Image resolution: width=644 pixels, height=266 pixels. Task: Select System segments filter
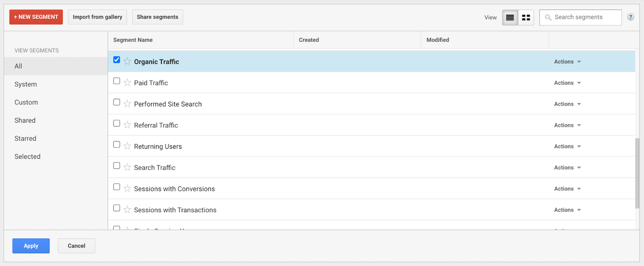pyautogui.click(x=56, y=84)
